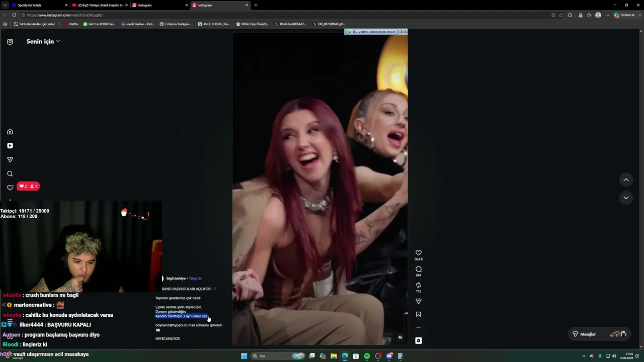Show hidden system tray icons
644x362 pixels.
point(584,356)
